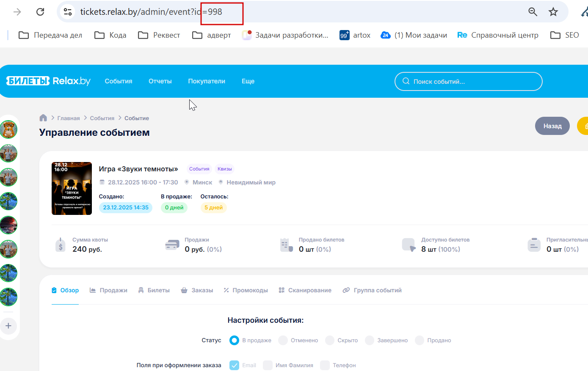The width and height of the screenshot is (588, 371).
Task: Focus the Поиск событий search field
Action: [469, 81]
